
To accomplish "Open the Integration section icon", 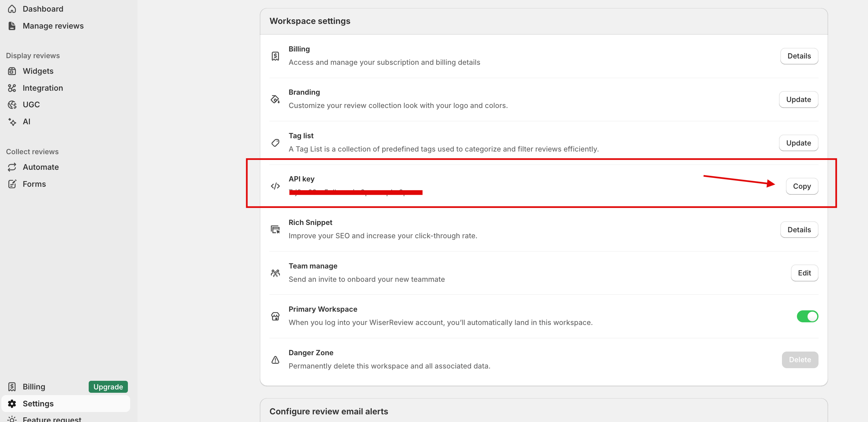I will click(12, 88).
